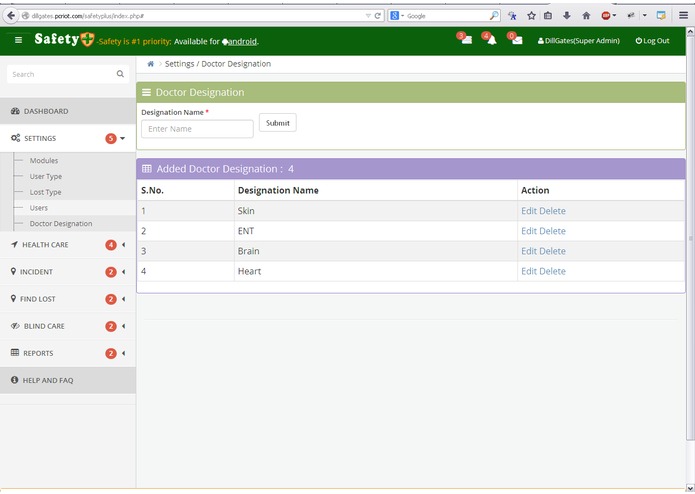The width and height of the screenshot is (695, 494).
Task: Open chat messages icon with badge 3
Action: coord(465,39)
